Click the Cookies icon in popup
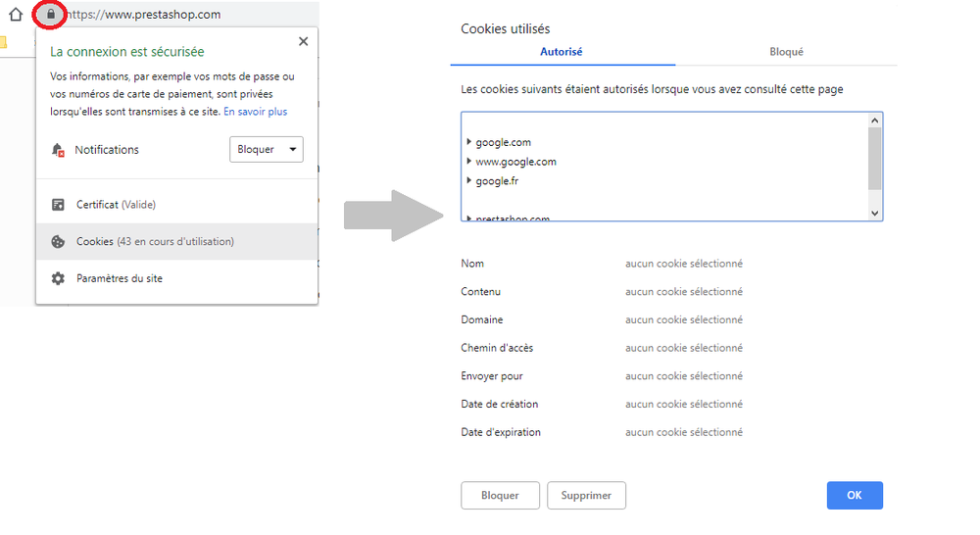This screenshot has width=980, height=535. [x=58, y=241]
